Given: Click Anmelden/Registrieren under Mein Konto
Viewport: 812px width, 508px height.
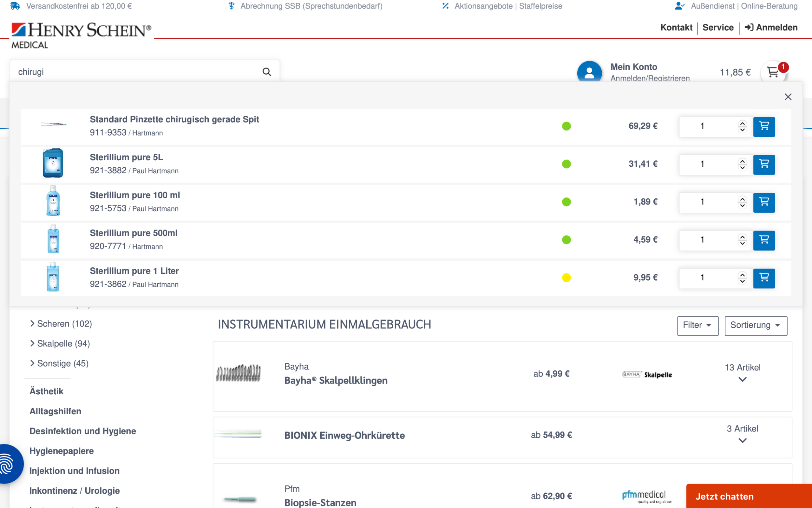Looking at the screenshot, I should tap(650, 78).
